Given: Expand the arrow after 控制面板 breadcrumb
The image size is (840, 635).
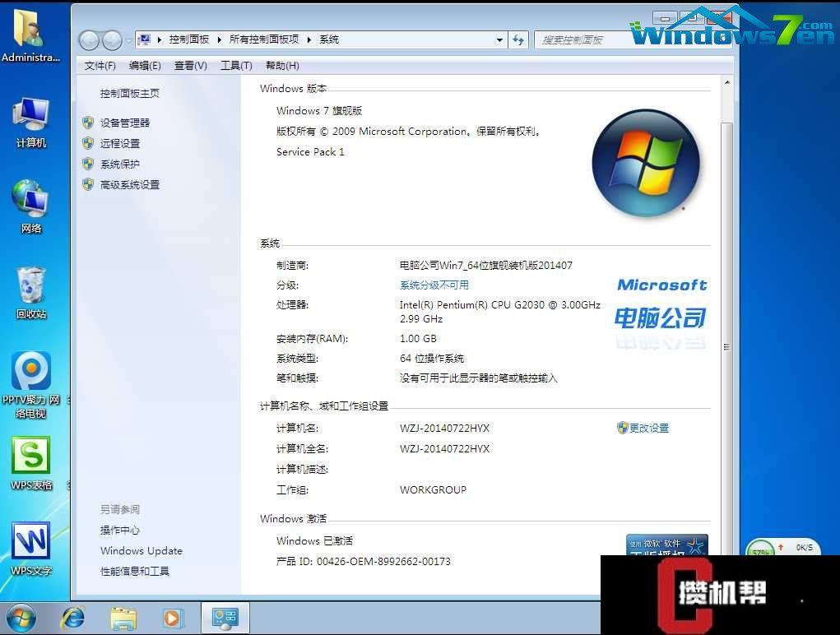Looking at the screenshot, I should point(219,39).
